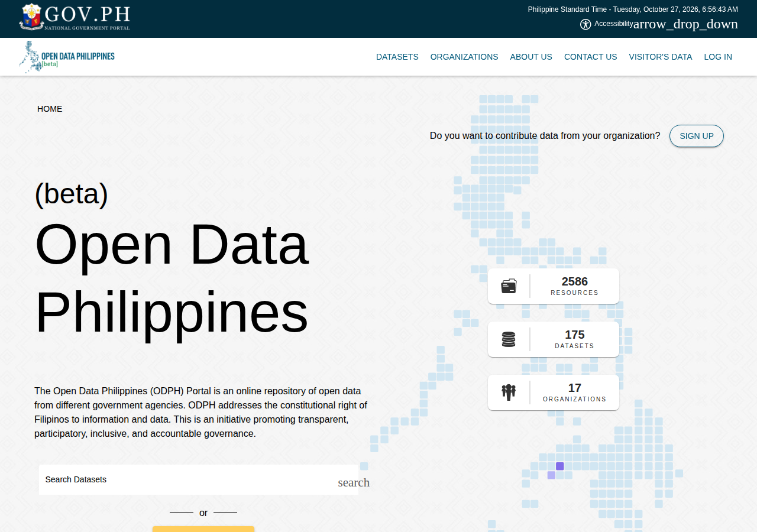This screenshot has height=532, width=757.
Task: Select the 17 Organizations stat text
Action: pos(575,392)
